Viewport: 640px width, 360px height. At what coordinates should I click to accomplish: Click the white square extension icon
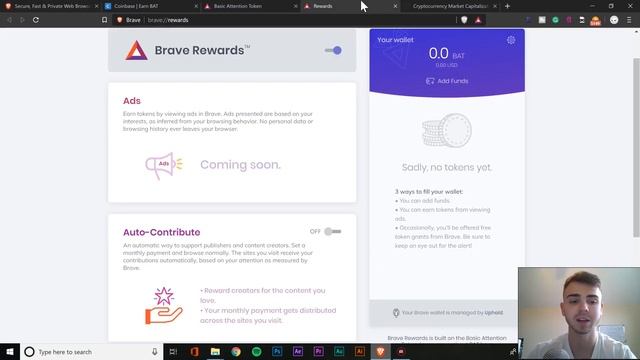point(542,20)
